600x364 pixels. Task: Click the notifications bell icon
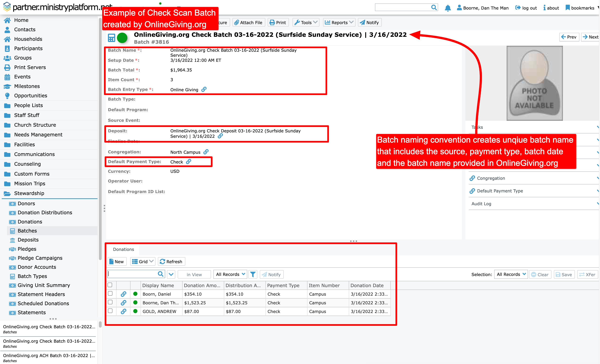447,8
